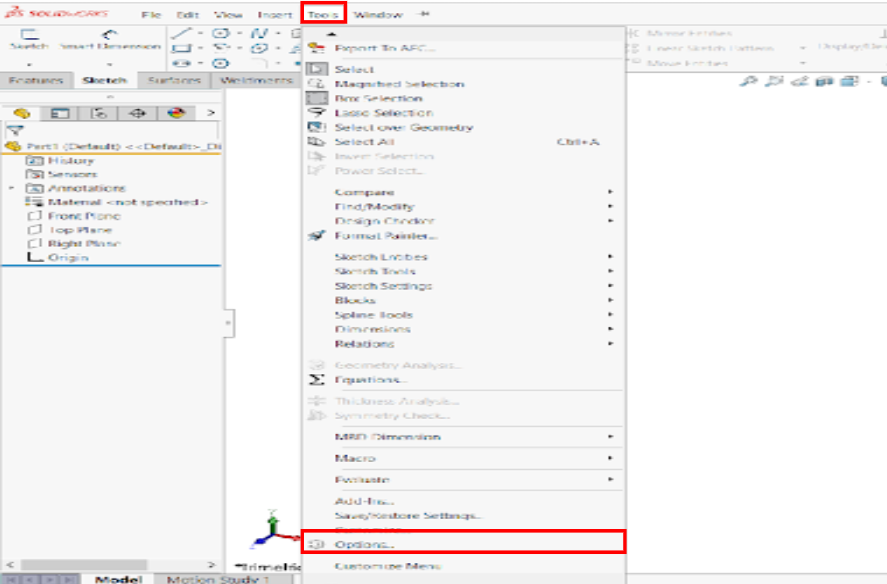Open the DisplayManager colored sphere tab
Screen dimensions: 887x584
[175, 113]
